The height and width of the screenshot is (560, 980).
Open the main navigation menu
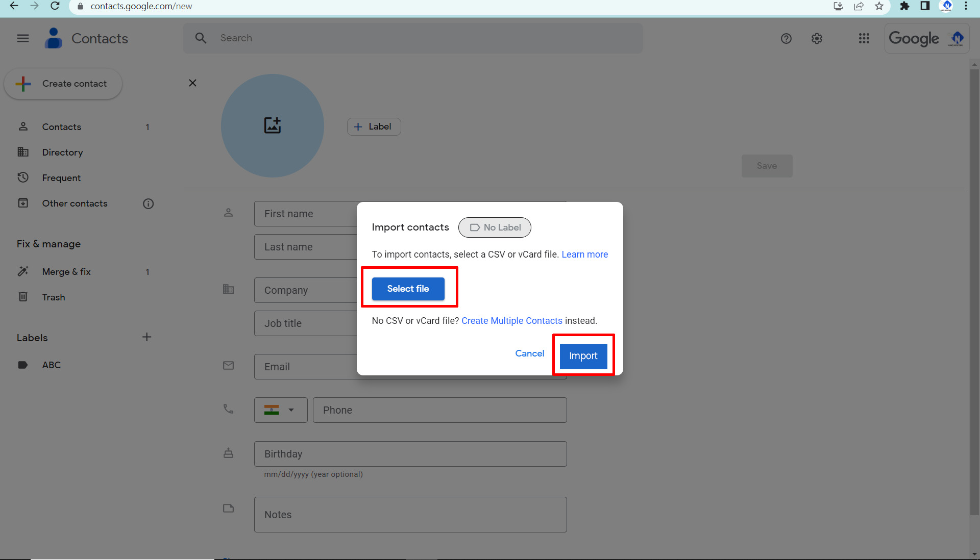tap(22, 38)
